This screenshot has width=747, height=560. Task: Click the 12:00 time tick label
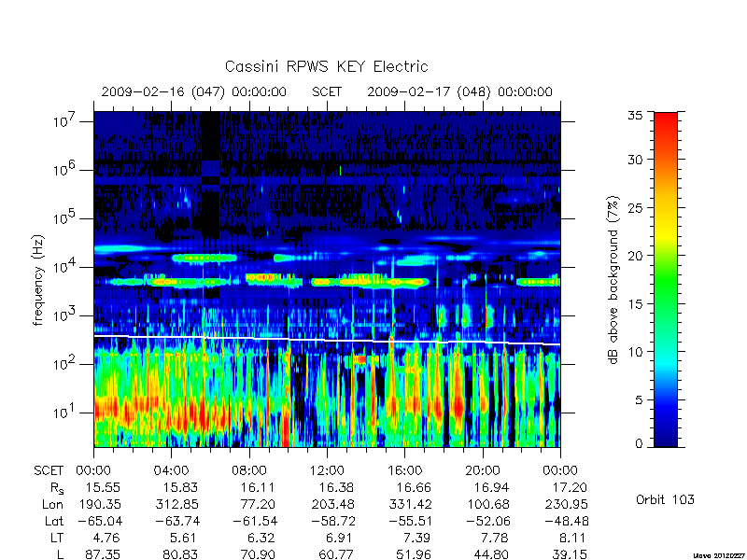point(327,470)
